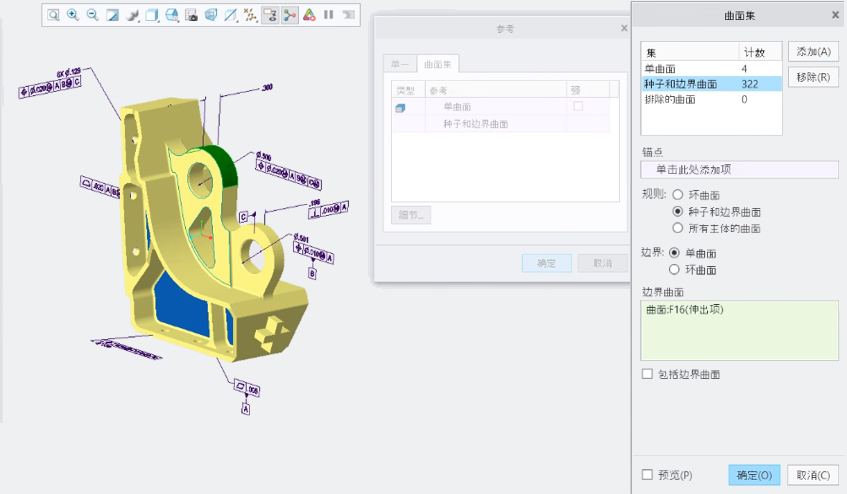Click the camera View Manager icon
847x494 pixels.
point(191,15)
